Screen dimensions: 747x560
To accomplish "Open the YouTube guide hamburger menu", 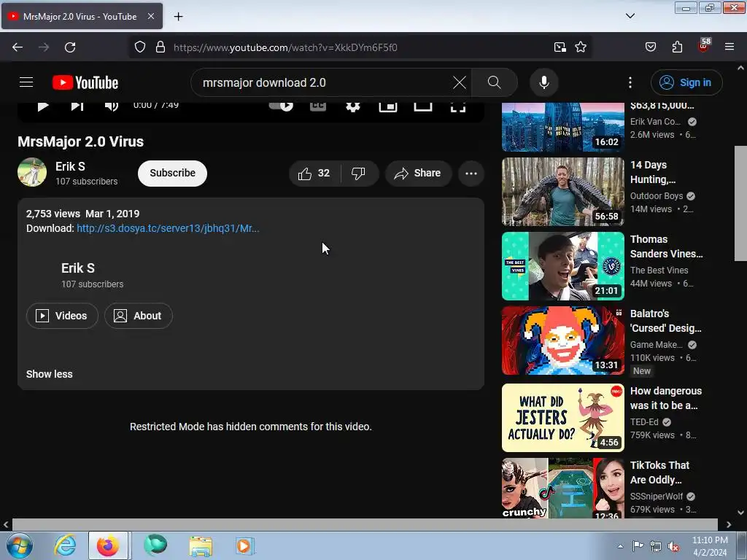I will [26, 82].
